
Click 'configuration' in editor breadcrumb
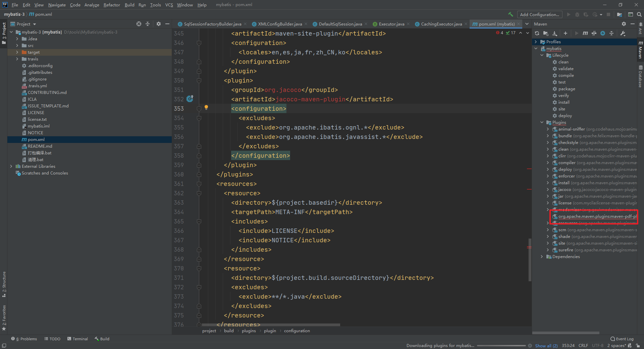[x=297, y=331]
